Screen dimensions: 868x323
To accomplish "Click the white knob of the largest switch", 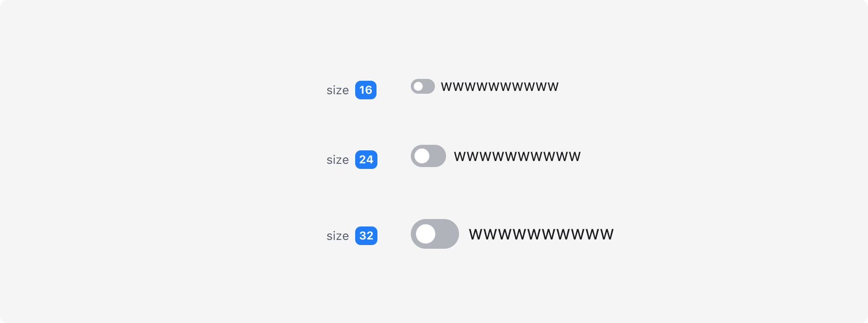I will (426, 234).
